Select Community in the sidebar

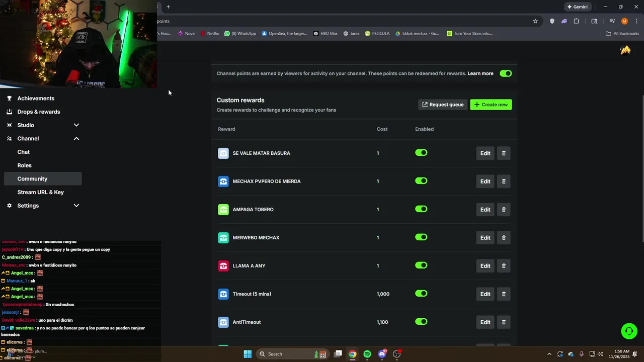point(43,179)
